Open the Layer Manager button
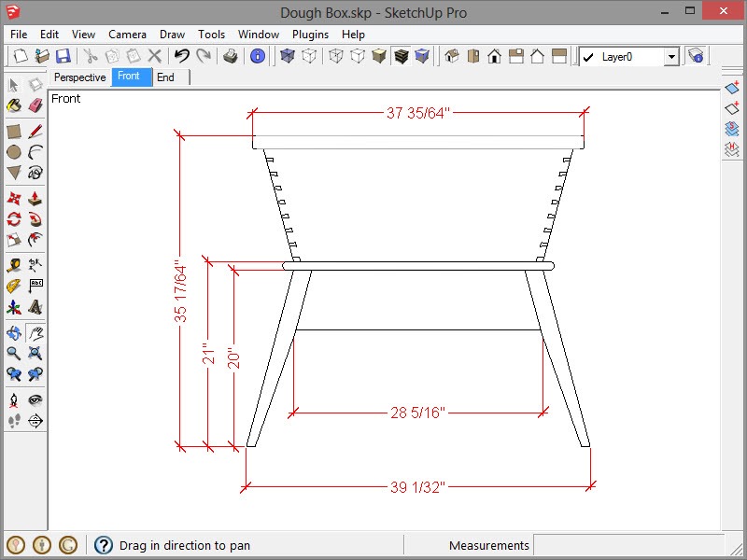This screenshot has width=747, height=560. (696, 57)
